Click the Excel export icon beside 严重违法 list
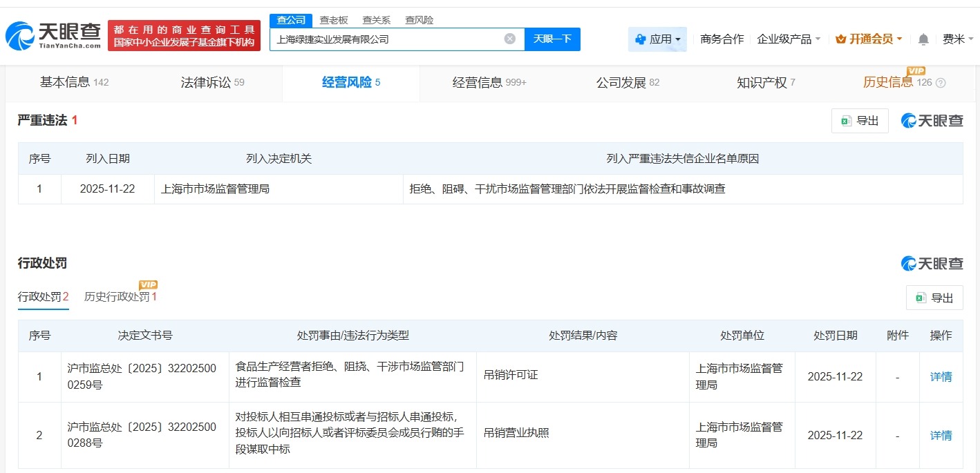This screenshot has height=473, width=980. (846, 120)
